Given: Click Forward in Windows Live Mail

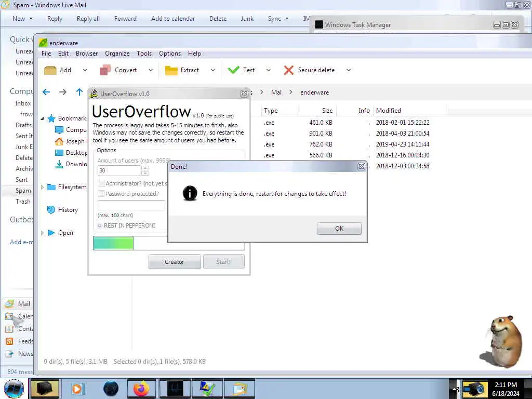Looking at the screenshot, I should click(x=125, y=19).
